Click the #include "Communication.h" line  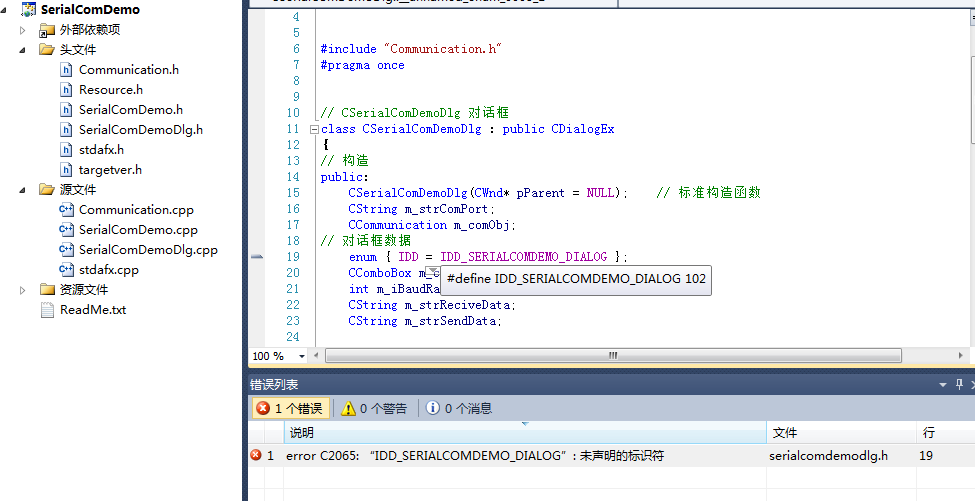(x=412, y=49)
